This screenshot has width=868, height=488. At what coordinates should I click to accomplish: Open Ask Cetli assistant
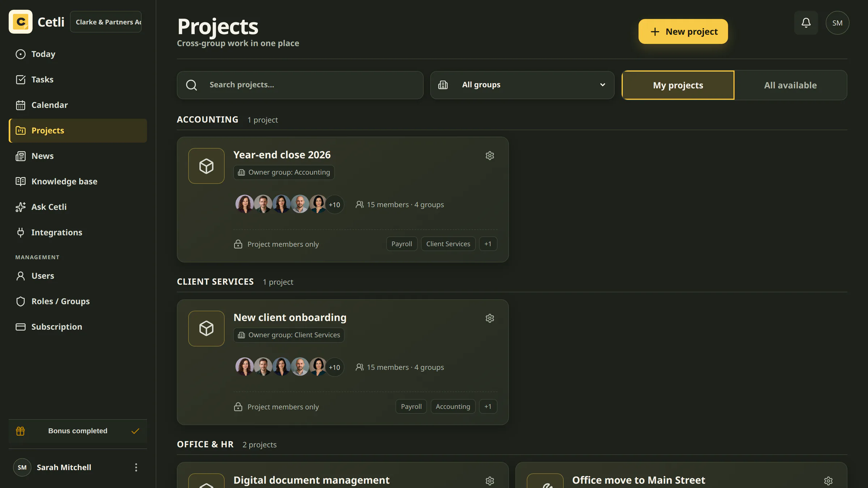point(78,207)
